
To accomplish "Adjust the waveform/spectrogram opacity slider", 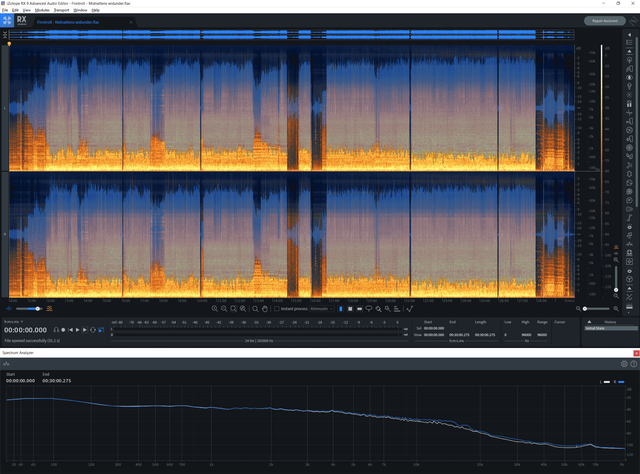I will pos(29,309).
